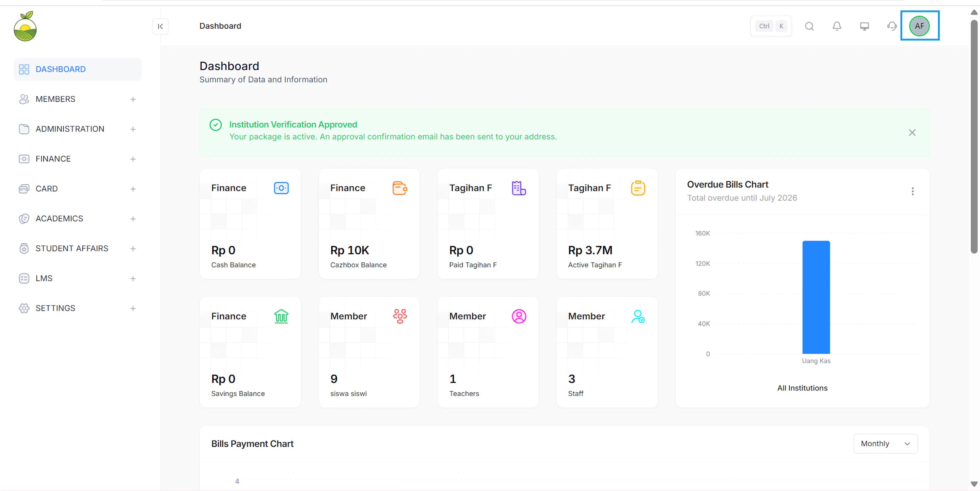980x491 pixels.
Task: Click the blue Uang Kas bar
Action: point(816,297)
